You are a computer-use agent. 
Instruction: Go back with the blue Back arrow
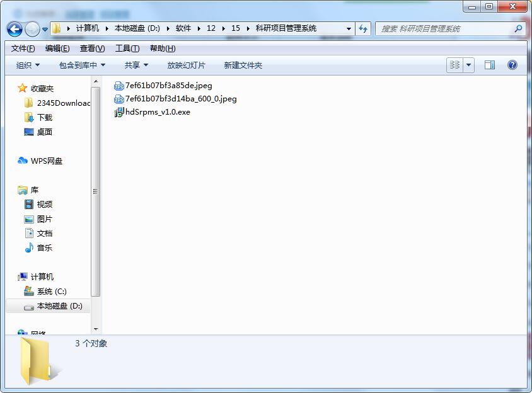[14, 29]
